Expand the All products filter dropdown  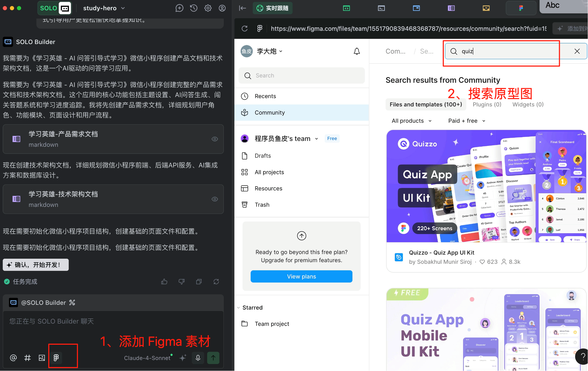pos(412,121)
